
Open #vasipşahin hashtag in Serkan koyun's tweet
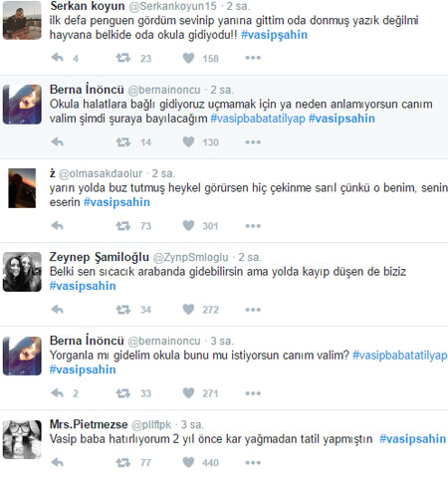(274, 35)
